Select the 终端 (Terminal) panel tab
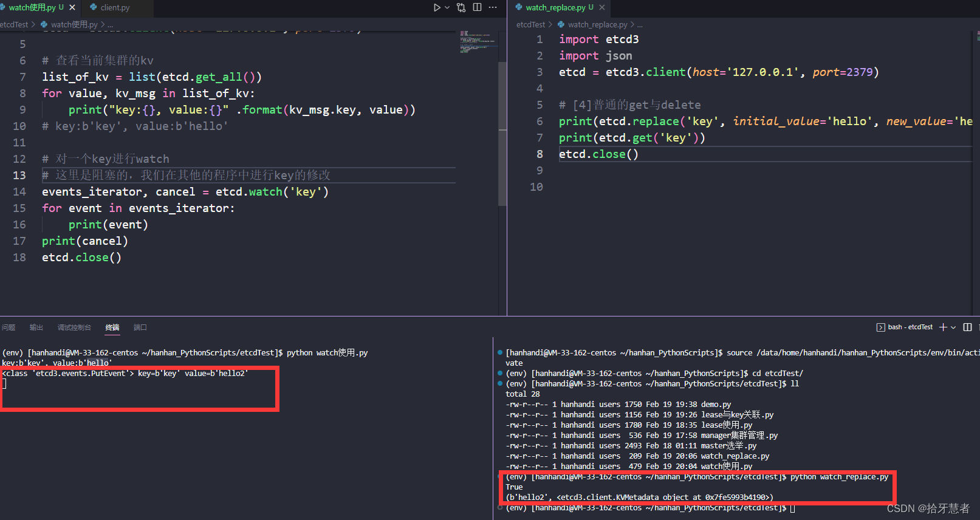This screenshot has height=520, width=980. point(112,327)
